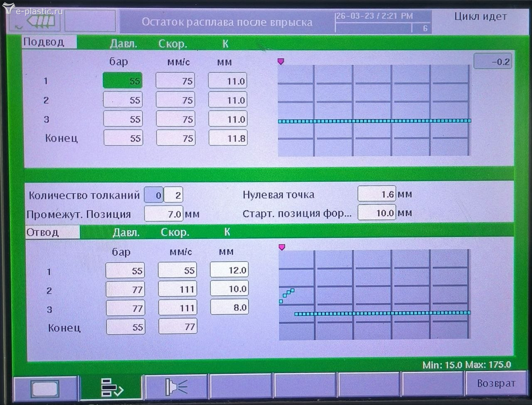The width and height of the screenshot is (532, 405).
Task: Select Отвод stage 1 position field 12.0
Action: point(229,270)
